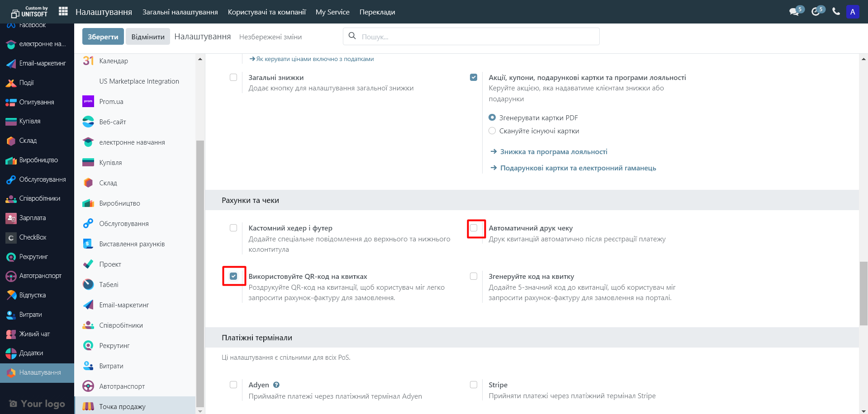Open Як керувати цінами включно з податками link
Screen dimensions: 868x414
[312, 59]
